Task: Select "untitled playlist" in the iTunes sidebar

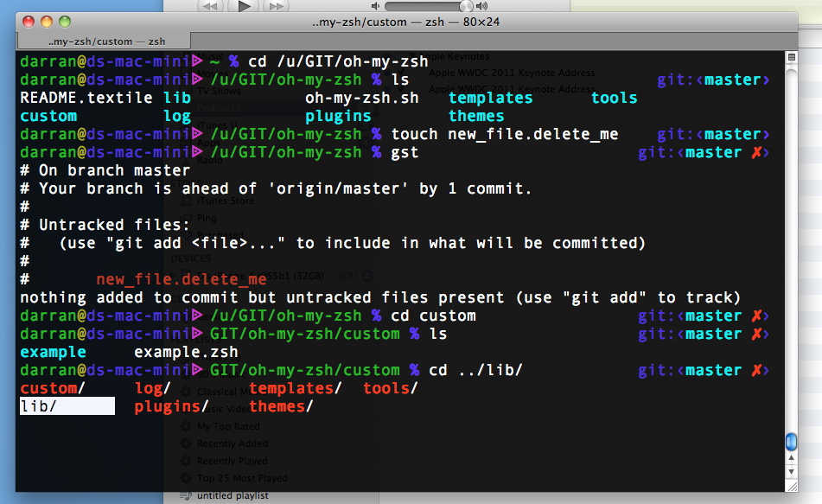Action: (x=232, y=495)
